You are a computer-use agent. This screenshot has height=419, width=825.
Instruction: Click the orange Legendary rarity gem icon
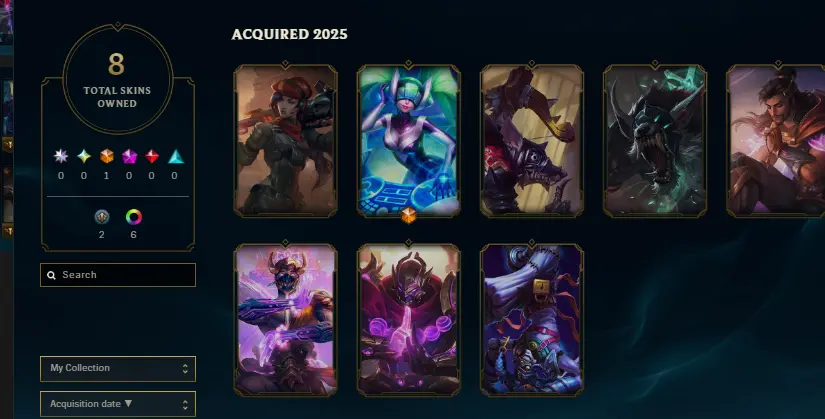pyautogui.click(x=107, y=156)
